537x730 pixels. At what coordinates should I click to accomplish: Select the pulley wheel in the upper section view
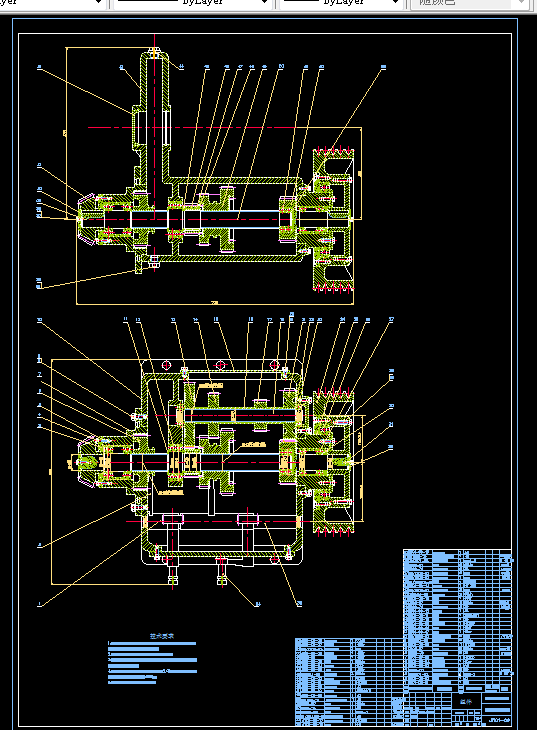pos(333,220)
